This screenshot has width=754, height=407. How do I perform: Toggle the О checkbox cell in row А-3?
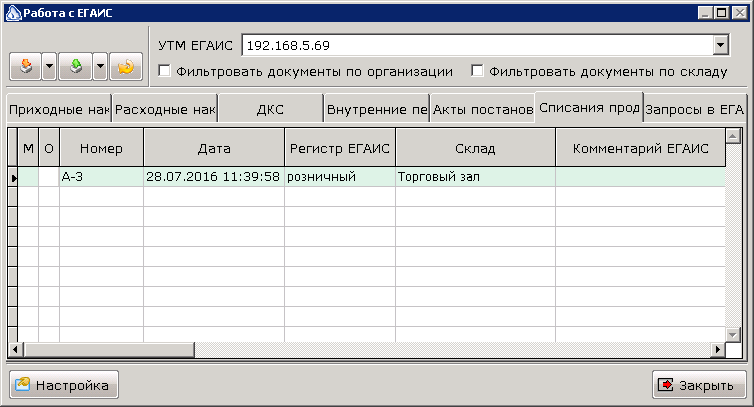tap(49, 177)
